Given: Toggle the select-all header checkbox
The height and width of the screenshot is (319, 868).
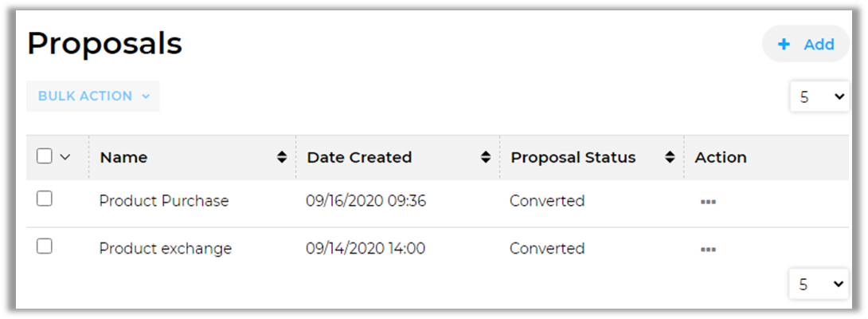Looking at the screenshot, I should pos(45,156).
